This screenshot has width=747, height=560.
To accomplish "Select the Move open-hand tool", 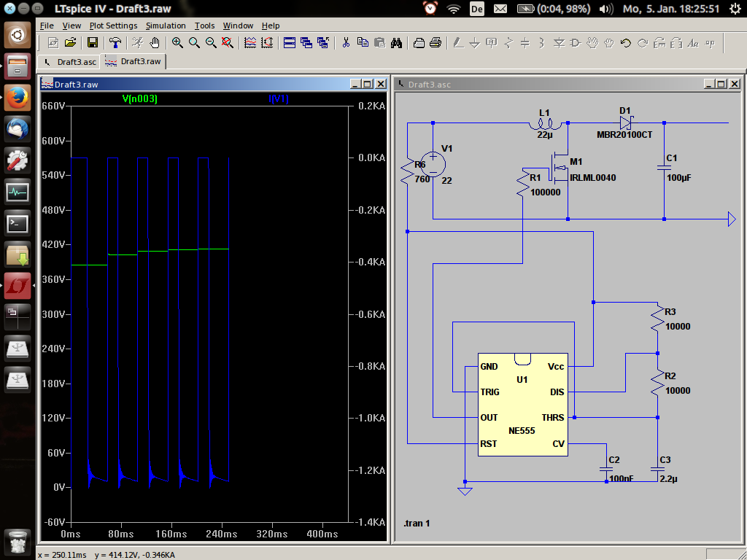I will (x=592, y=43).
